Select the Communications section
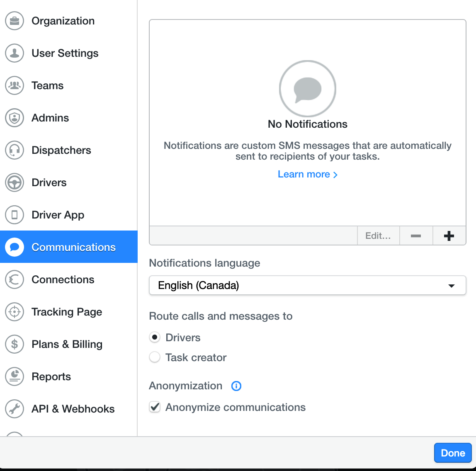The width and height of the screenshot is (476, 471). 68,247
